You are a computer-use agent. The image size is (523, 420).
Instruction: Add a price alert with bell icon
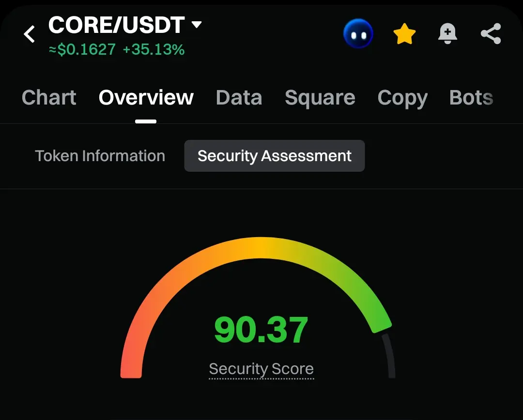[447, 34]
